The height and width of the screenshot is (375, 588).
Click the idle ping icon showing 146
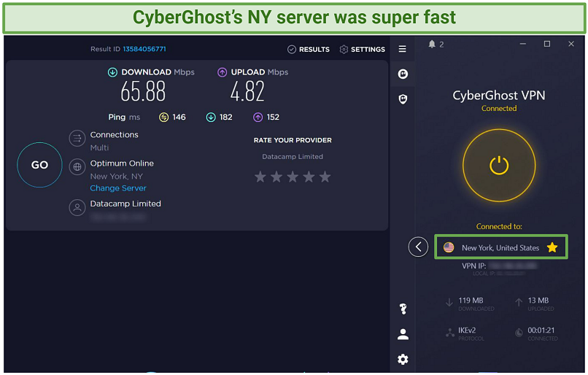[x=163, y=117]
